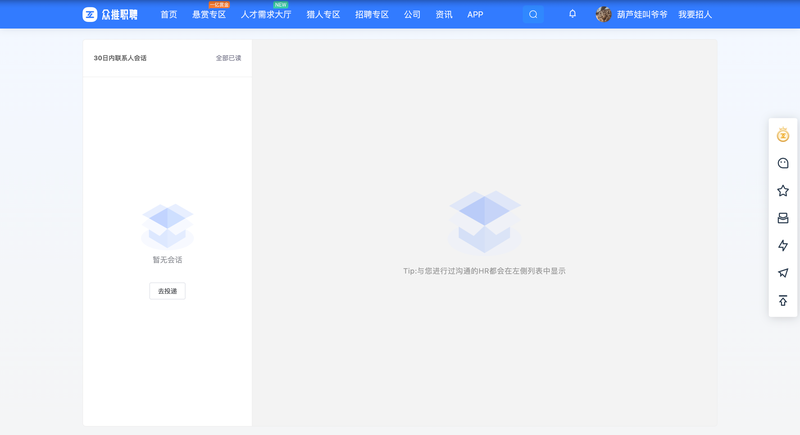Open the 猎人专区 menu item
800x435 pixels.
pyautogui.click(x=323, y=15)
